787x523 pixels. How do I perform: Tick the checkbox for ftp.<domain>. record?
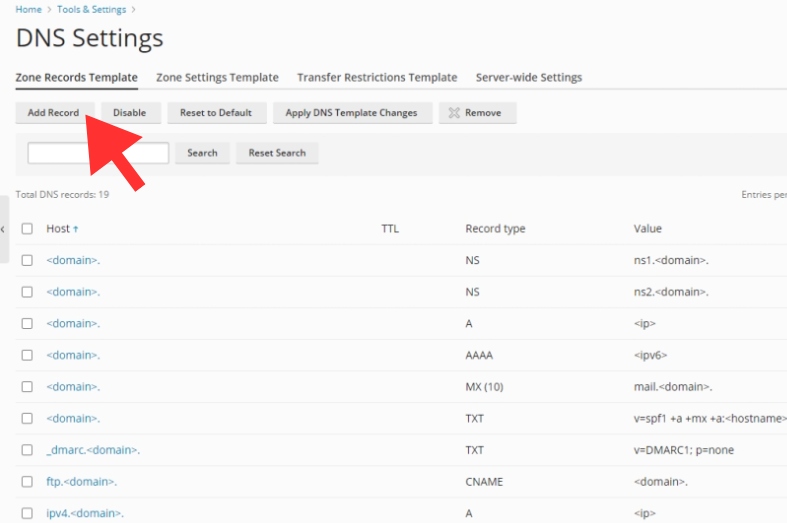tap(27, 482)
